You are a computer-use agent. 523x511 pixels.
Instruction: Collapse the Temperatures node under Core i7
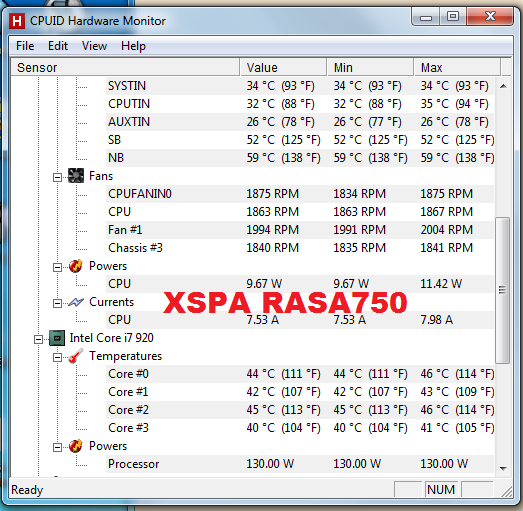point(57,357)
